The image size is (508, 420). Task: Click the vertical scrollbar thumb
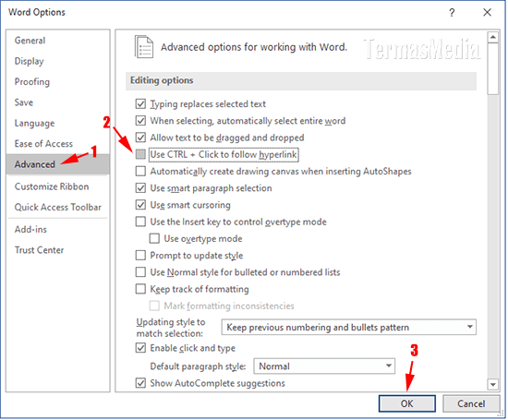(x=493, y=69)
